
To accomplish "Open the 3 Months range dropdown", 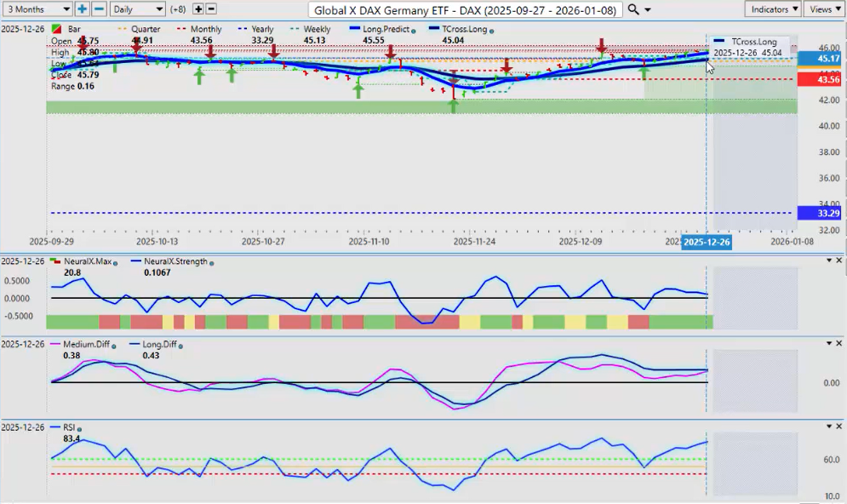I will (x=37, y=9).
